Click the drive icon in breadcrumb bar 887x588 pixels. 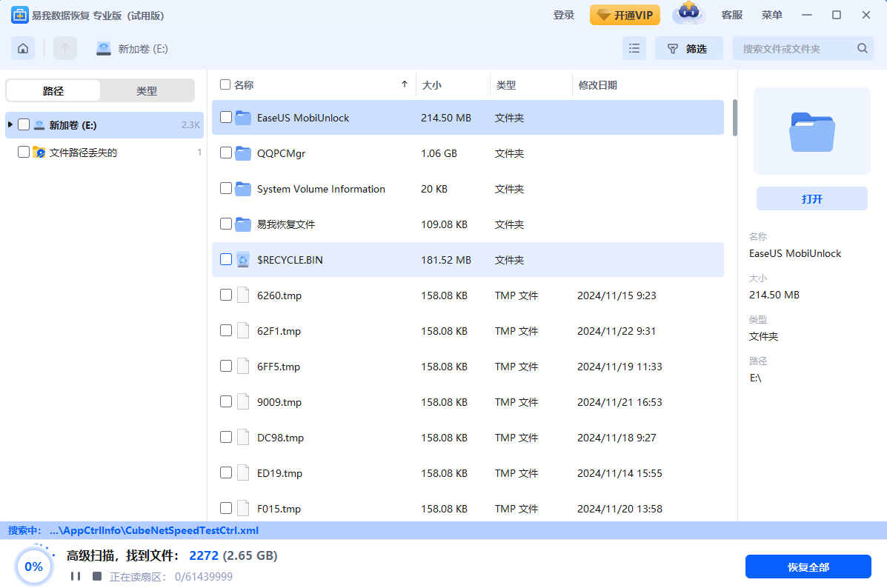[x=104, y=49]
